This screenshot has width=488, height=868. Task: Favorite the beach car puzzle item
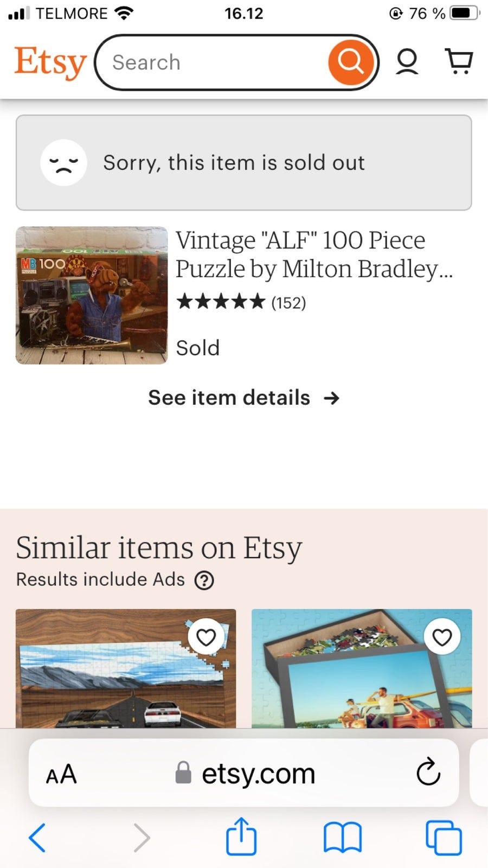tap(442, 637)
